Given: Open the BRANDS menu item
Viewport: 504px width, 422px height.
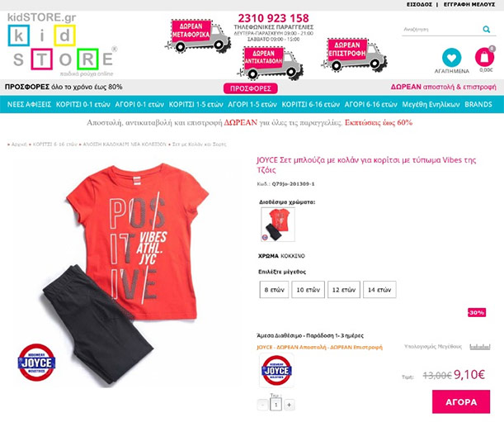Looking at the screenshot, I should [x=478, y=104].
